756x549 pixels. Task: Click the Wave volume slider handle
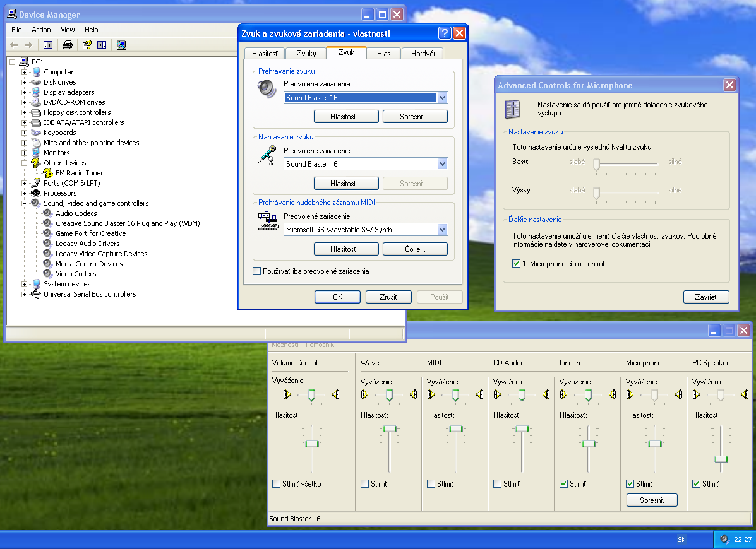390,428
